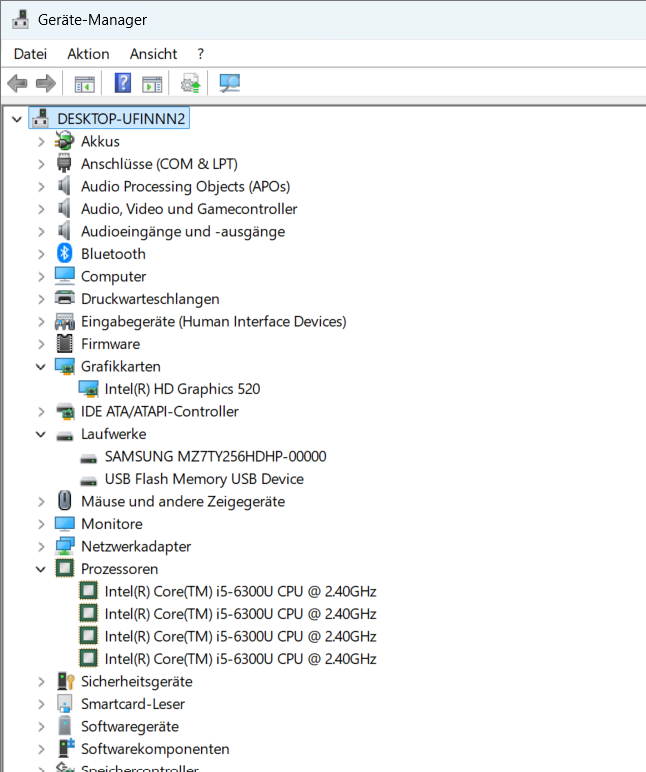646x772 pixels.
Task: Click the Akkus battery icon
Action: [x=65, y=141]
